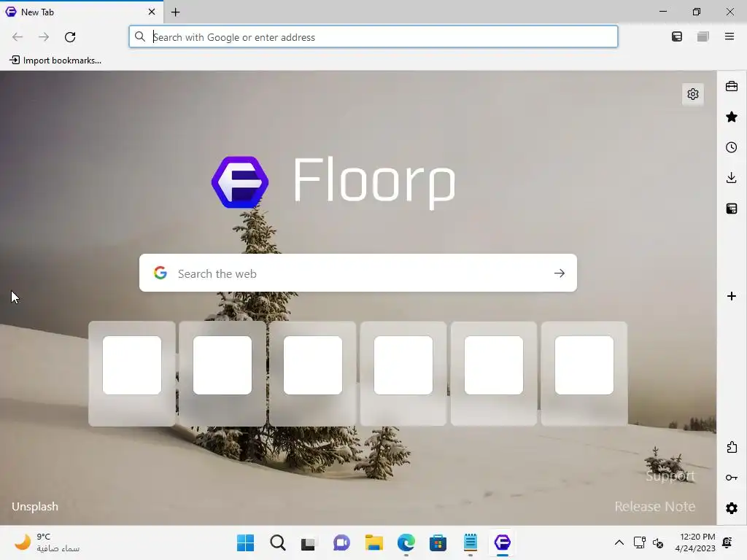The height and width of the screenshot is (560, 747).
Task: Go back with the back arrow
Action: [18, 37]
